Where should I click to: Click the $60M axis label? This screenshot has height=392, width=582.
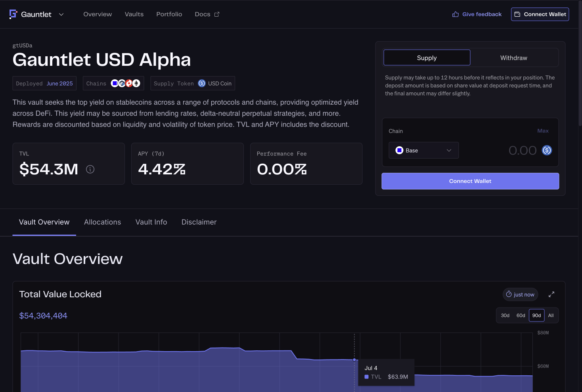point(543,366)
